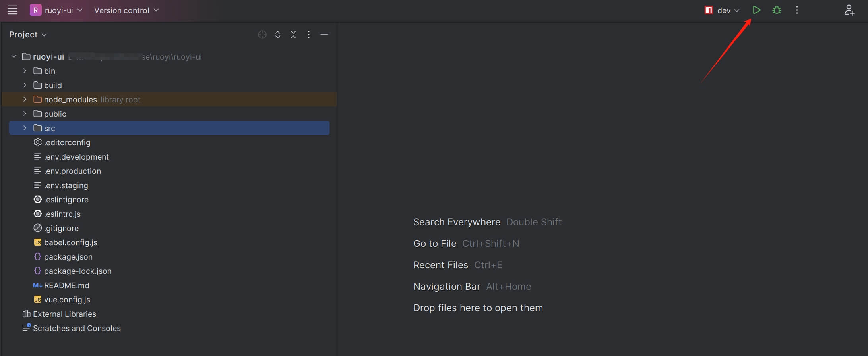The width and height of the screenshot is (868, 356).
Task: Click the ESLint icon beside .eslintrc.js
Action: coord(37,214)
